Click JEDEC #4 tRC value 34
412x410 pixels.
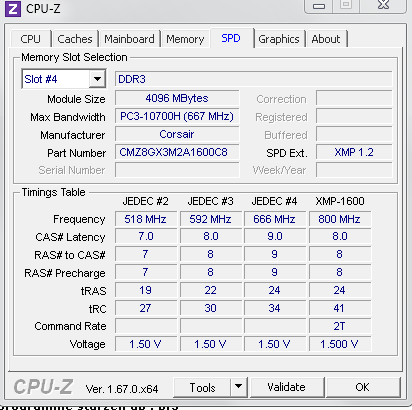(x=275, y=308)
